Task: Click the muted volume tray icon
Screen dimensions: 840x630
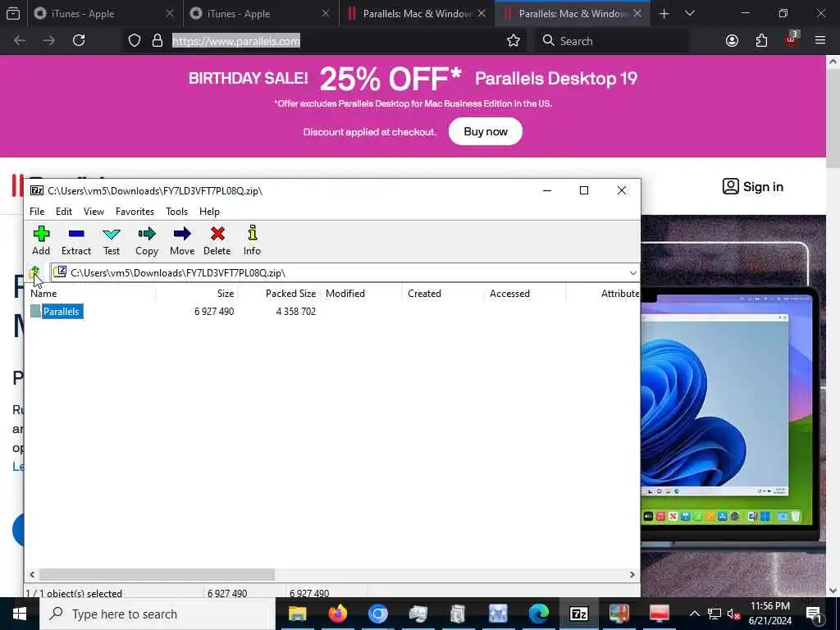Action: pos(733,614)
